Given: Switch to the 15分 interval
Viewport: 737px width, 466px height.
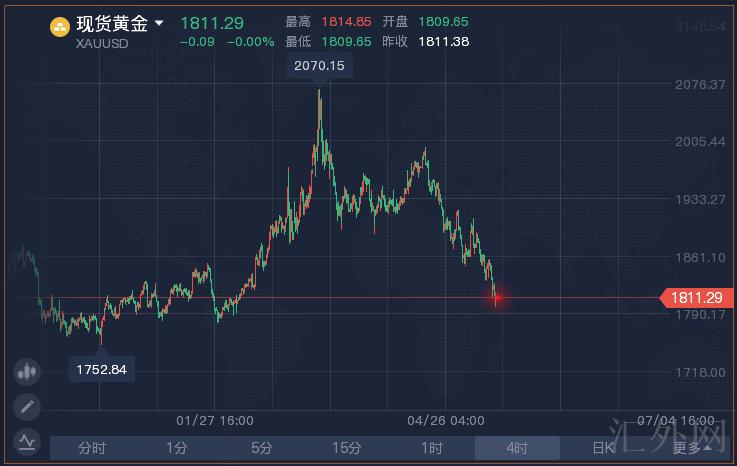Looking at the screenshot, I should (347, 448).
